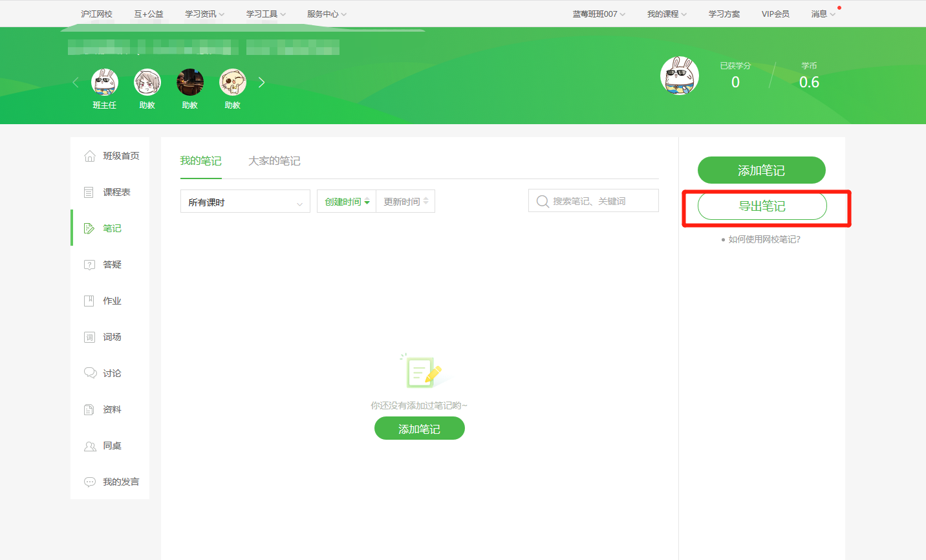This screenshot has height=560, width=926.
Task: Expand the 学习工具 top menu
Action: pyautogui.click(x=265, y=14)
